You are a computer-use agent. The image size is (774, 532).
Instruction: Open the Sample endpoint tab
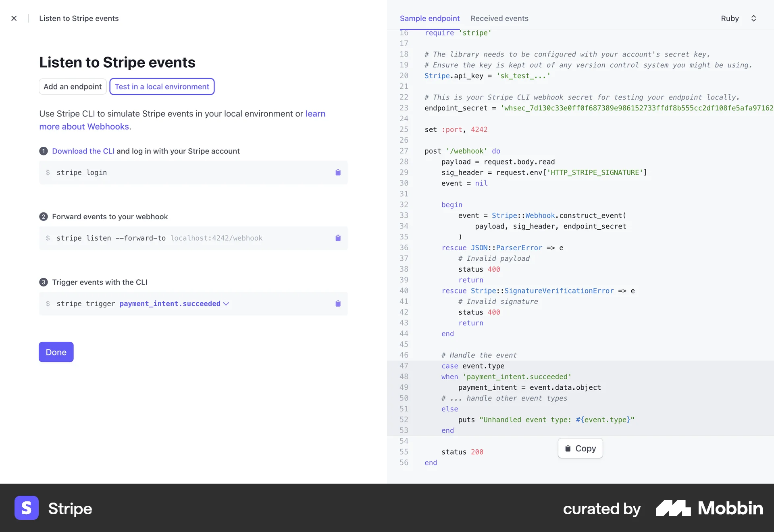[x=429, y=19]
